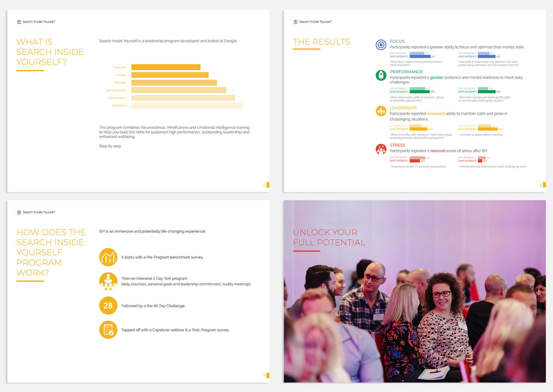553x392 pixels.
Task: Click the 'Self Management' chart label
Action: tap(116, 90)
